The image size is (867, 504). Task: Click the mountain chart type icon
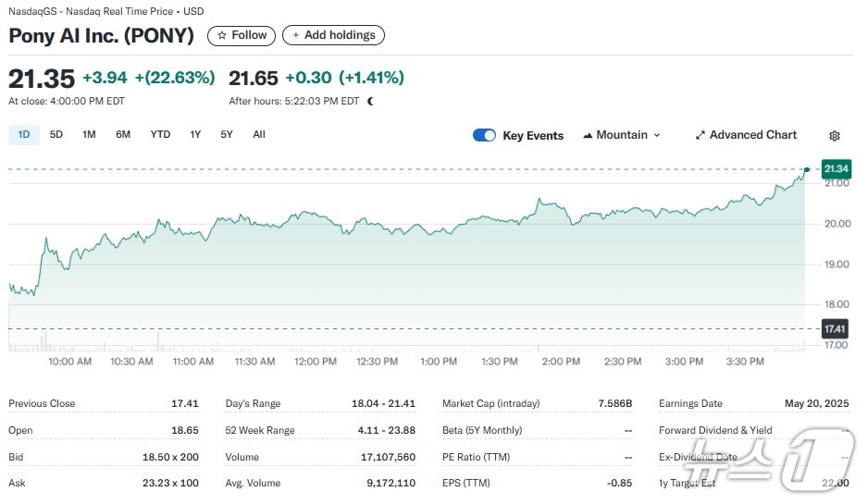coord(588,135)
